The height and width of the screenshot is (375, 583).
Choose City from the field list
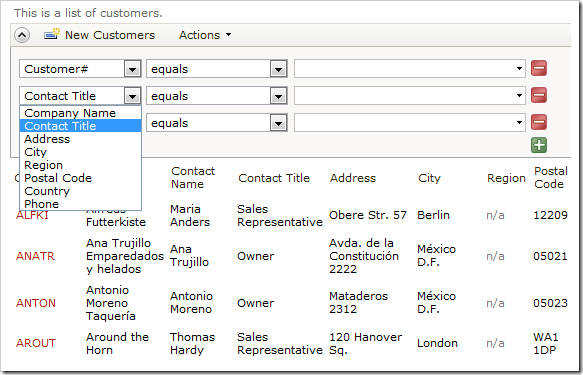click(x=80, y=152)
